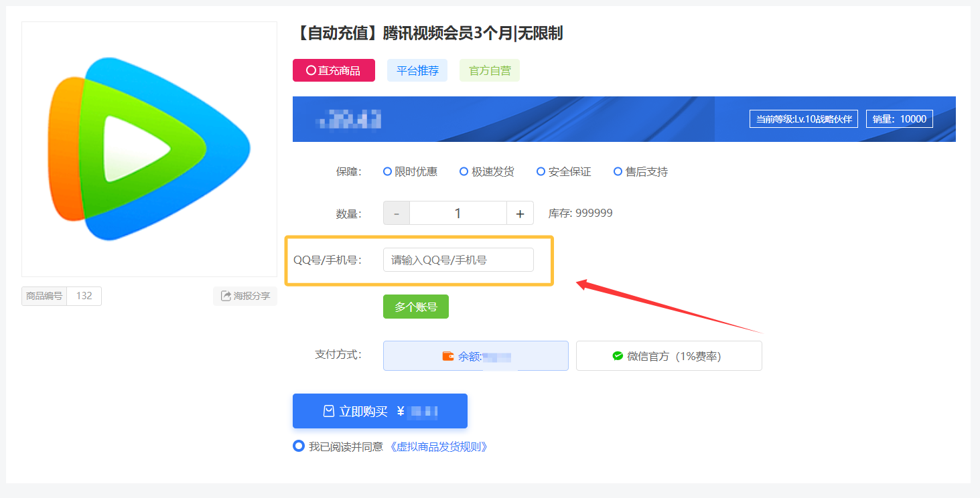Focus the QQ号/手机号 input field
This screenshot has height=498, width=980.
458,260
